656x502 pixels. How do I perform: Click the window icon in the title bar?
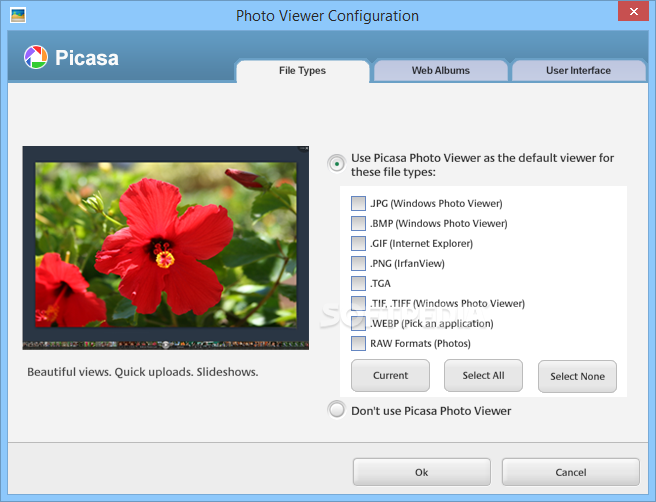click(x=18, y=15)
